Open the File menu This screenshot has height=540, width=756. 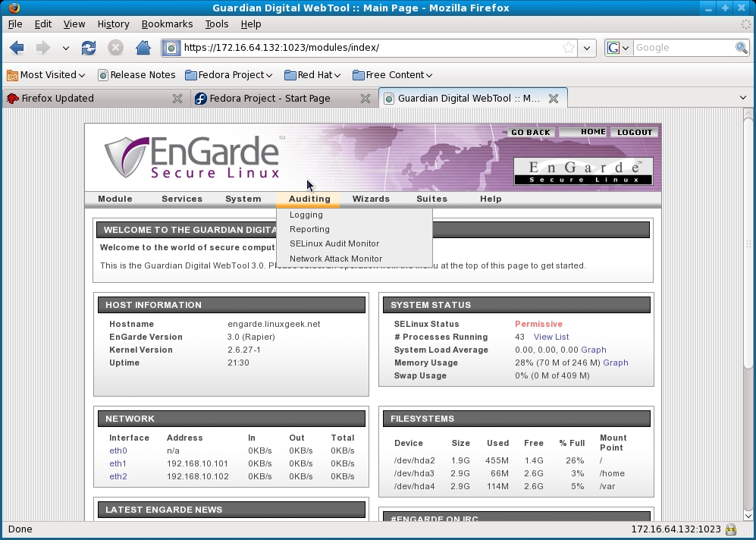point(15,24)
